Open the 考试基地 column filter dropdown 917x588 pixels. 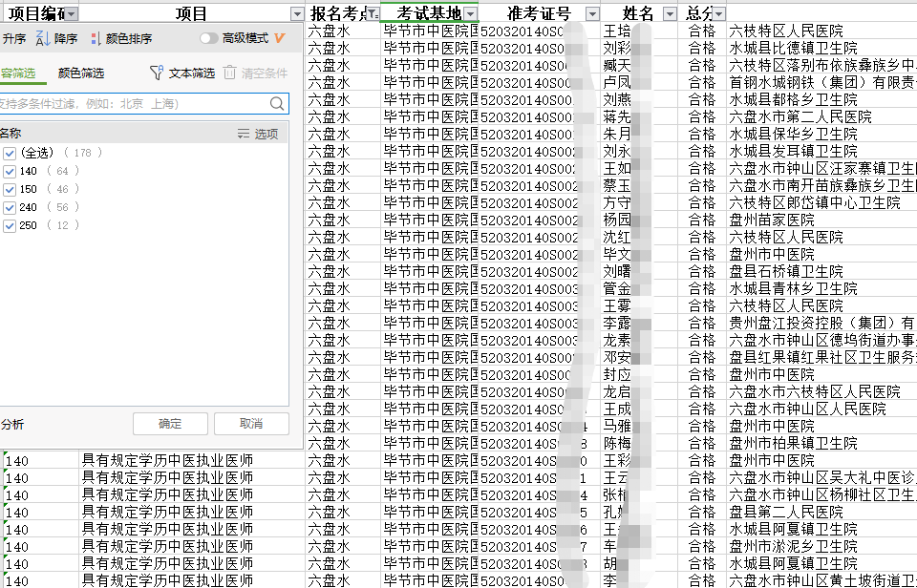point(469,13)
